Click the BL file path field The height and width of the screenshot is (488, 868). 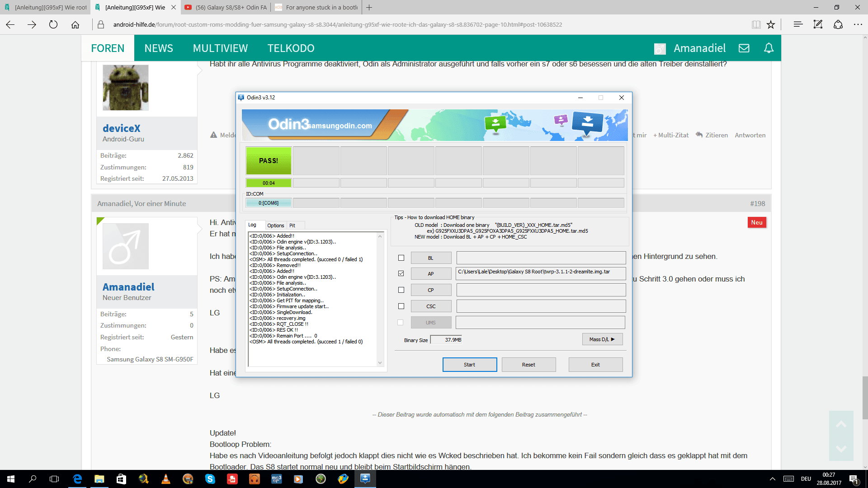click(x=541, y=258)
